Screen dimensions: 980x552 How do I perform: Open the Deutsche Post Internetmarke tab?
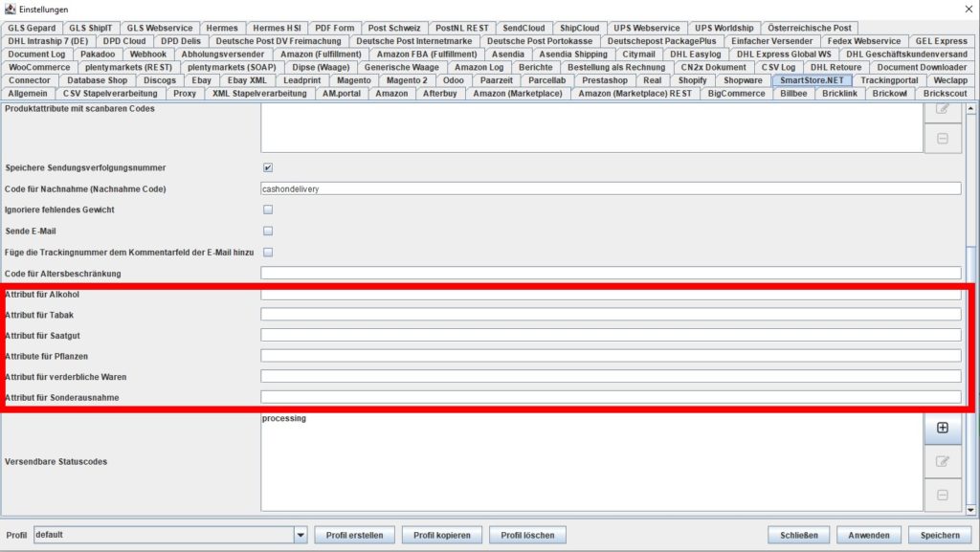(x=414, y=40)
